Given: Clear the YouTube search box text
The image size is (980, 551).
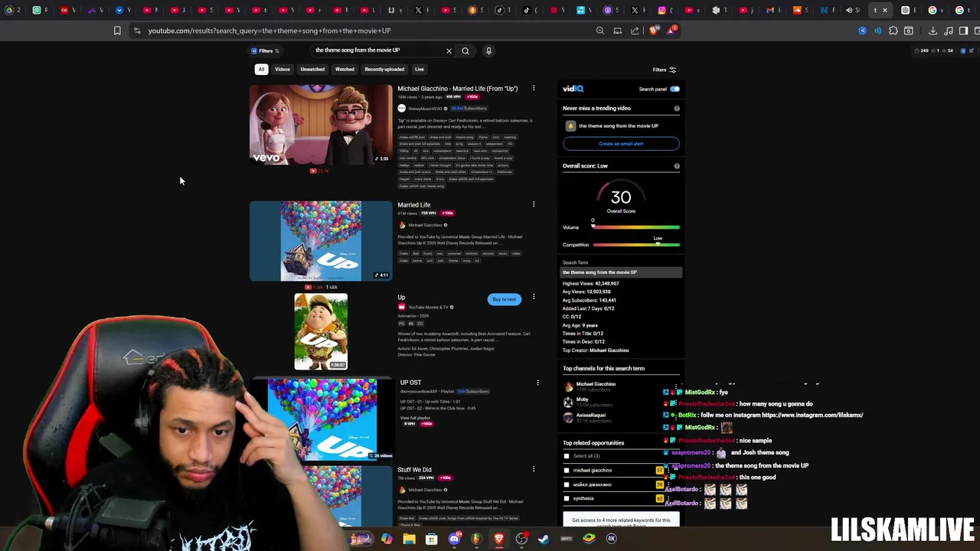Looking at the screenshot, I should (x=449, y=51).
